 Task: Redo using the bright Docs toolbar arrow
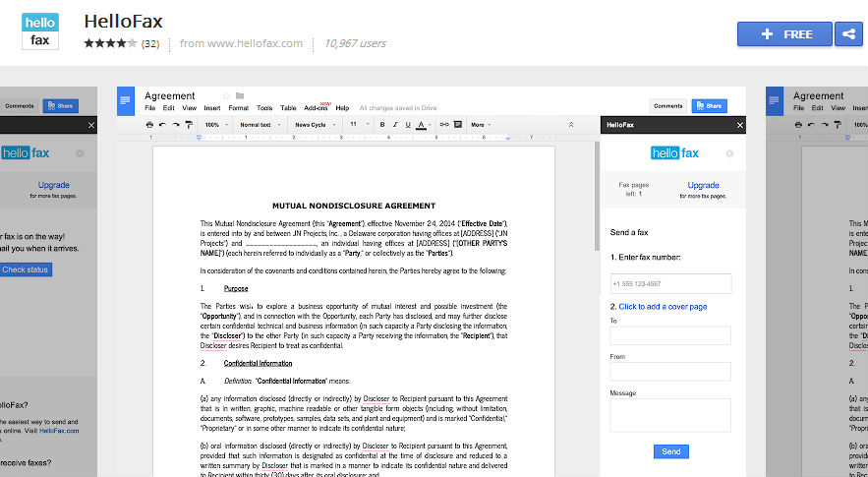(x=176, y=125)
